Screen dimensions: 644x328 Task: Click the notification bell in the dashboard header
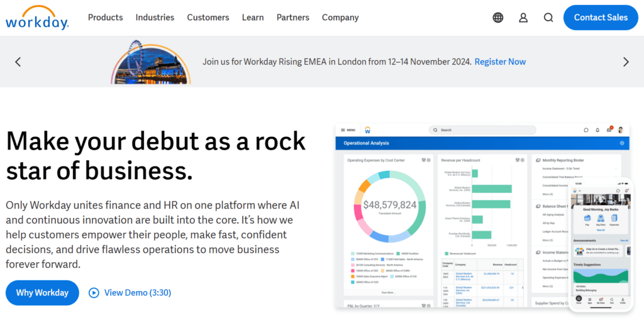(597, 130)
